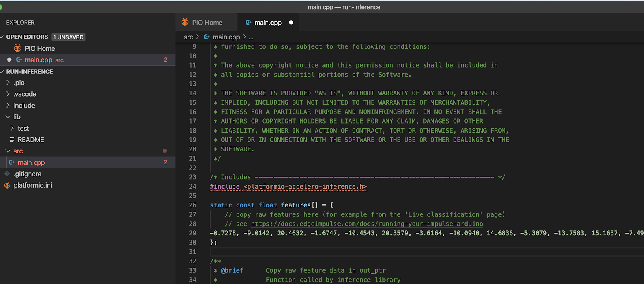This screenshot has width=644, height=284.
Task: Click the PlatformIO icon on PIO Home tab
Action: [x=185, y=22]
